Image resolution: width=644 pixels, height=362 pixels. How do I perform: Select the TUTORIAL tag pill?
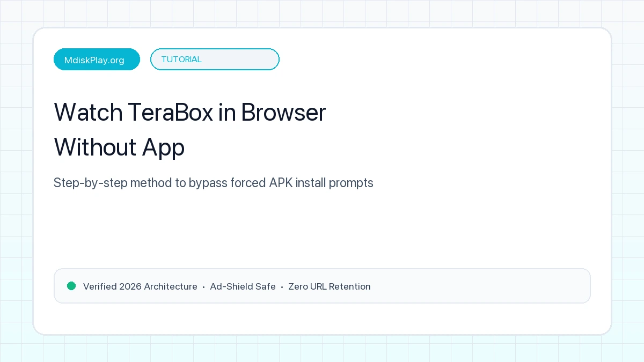pos(215,60)
